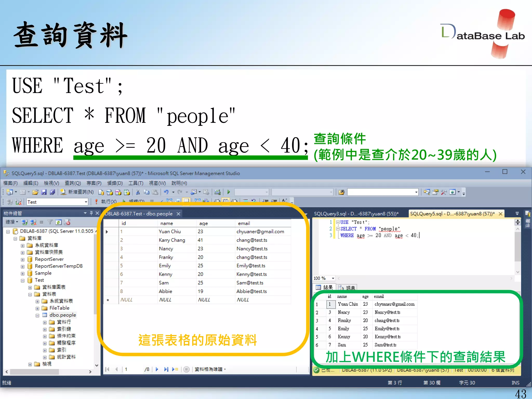Click the DMX query icon
The height and width of the screenshot is (399, 532).
(x=118, y=192)
